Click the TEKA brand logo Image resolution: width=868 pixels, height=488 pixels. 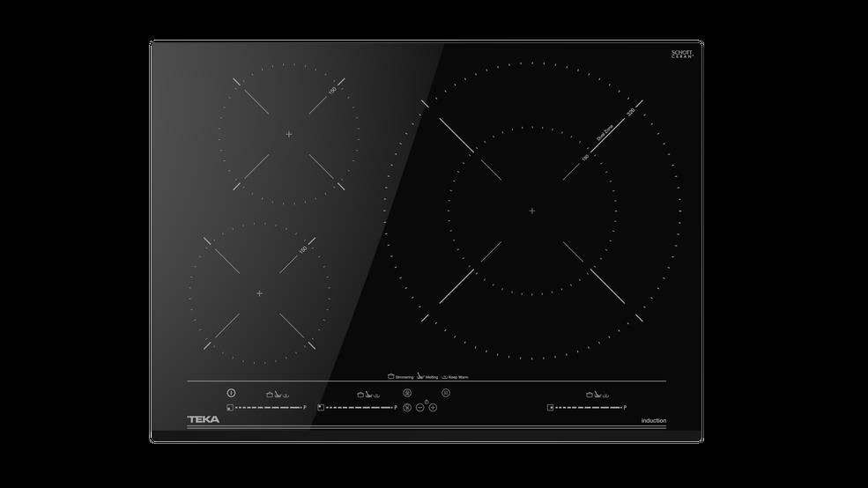pyautogui.click(x=204, y=419)
